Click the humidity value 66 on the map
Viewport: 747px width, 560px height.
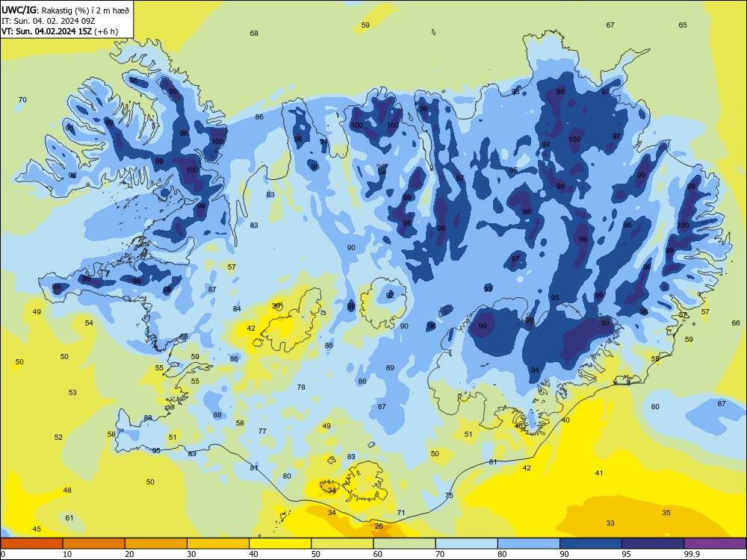736,323
